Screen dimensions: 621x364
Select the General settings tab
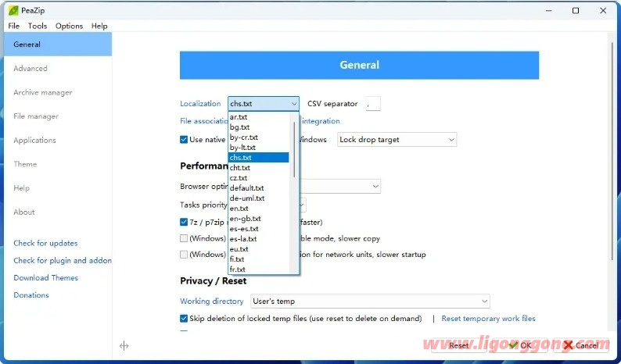point(58,45)
